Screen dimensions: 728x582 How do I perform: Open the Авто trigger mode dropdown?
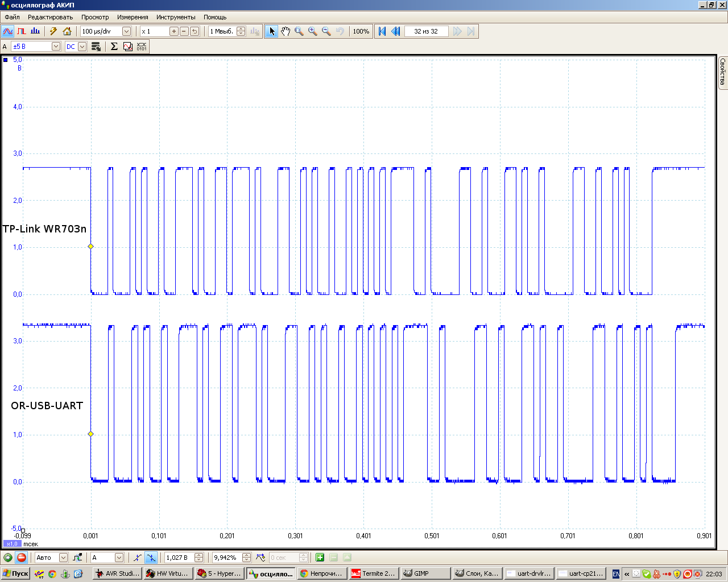pyautogui.click(x=63, y=558)
